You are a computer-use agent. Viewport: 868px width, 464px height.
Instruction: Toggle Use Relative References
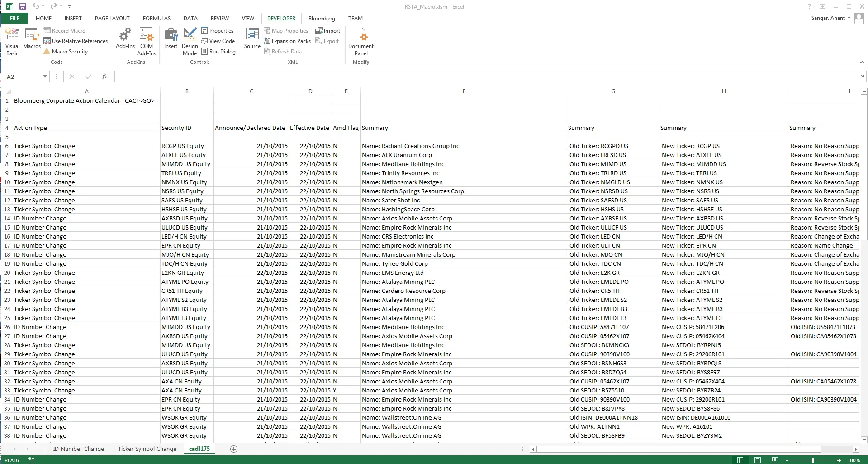[76, 41]
